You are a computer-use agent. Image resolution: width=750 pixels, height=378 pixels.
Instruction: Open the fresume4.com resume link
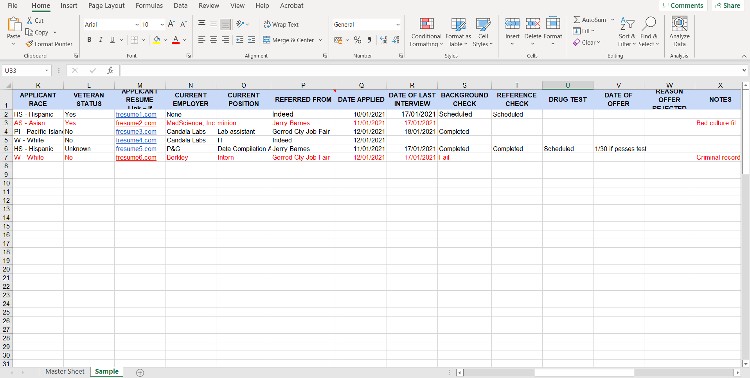(136, 140)
